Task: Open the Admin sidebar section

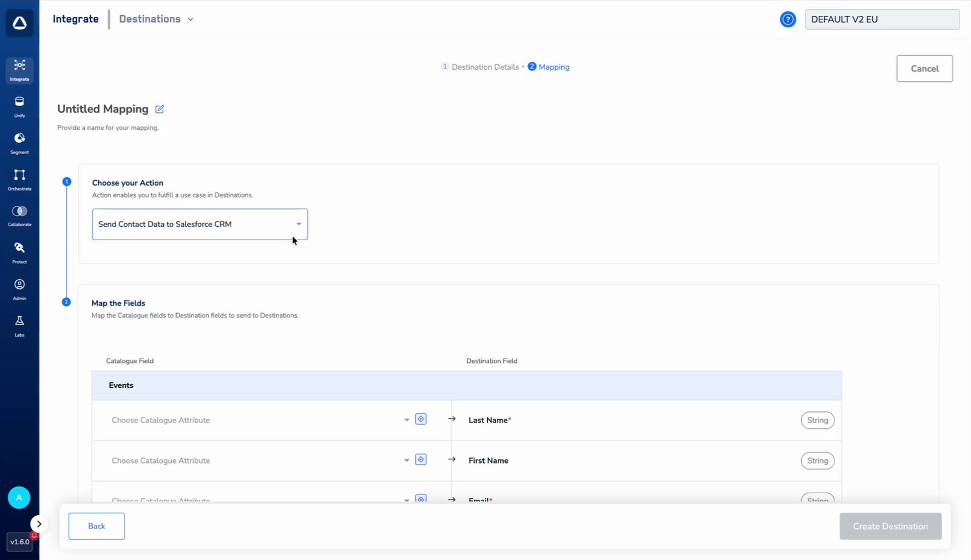Action: 19,289
